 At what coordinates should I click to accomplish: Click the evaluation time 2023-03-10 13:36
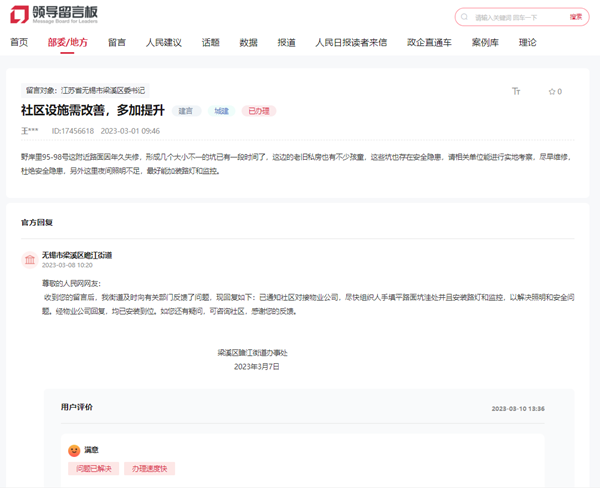pyautogui.click(x=518, y=409)
